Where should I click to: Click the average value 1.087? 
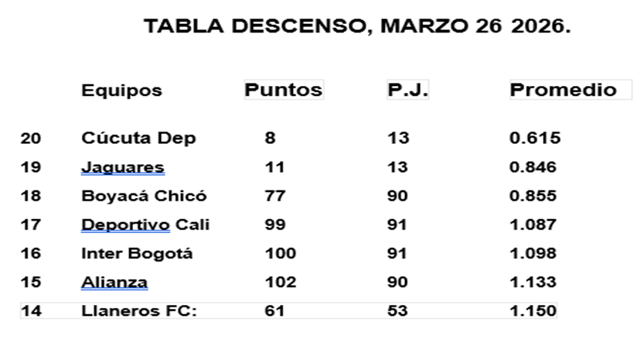tap(533, 225)
